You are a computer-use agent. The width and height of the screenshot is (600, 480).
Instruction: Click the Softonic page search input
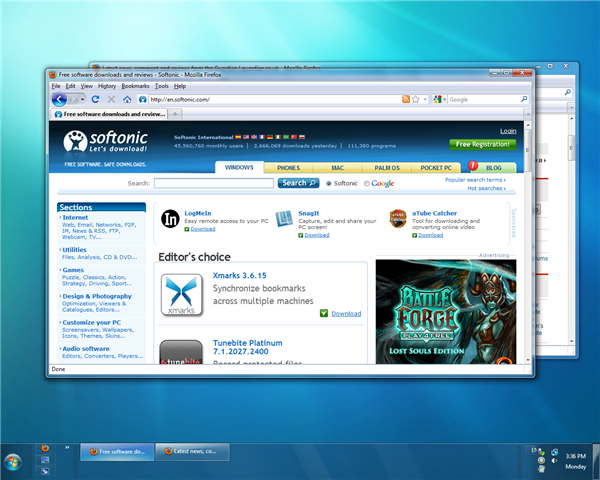click(x=214, y=183)
